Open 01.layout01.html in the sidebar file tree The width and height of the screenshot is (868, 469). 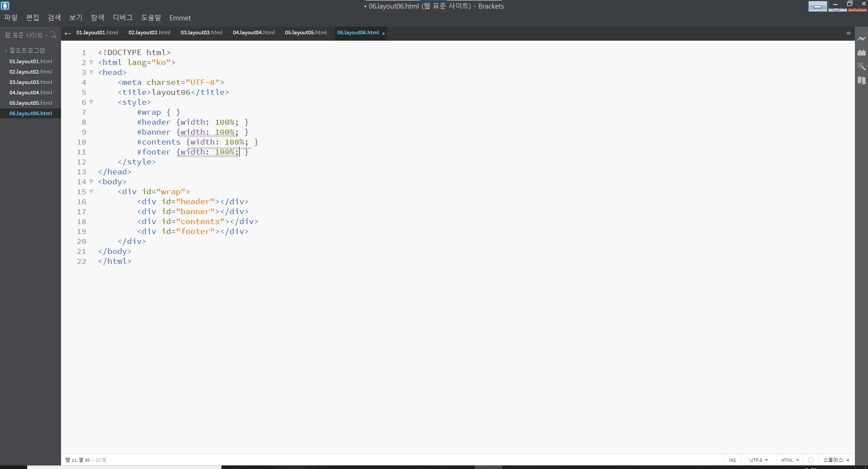[x=31, y=61]
